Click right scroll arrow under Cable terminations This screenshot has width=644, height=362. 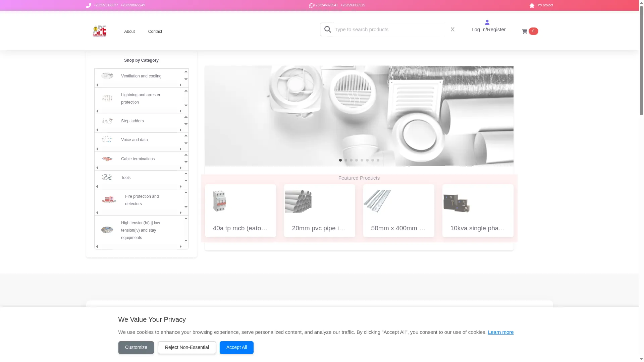coord(180,168)
